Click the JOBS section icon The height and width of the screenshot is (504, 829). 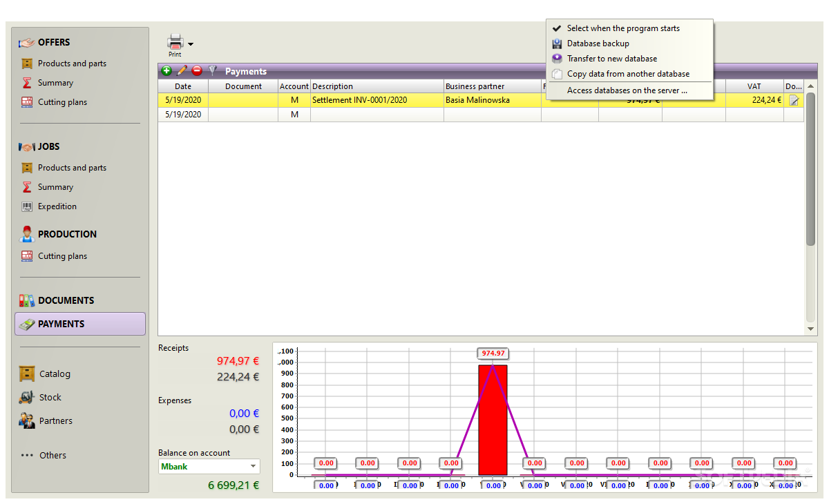pos(27,146)
